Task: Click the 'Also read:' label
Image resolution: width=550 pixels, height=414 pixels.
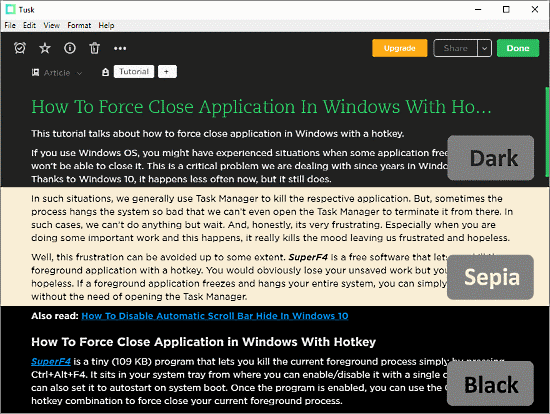Action: pyautogui.click(x=55, y=316)
